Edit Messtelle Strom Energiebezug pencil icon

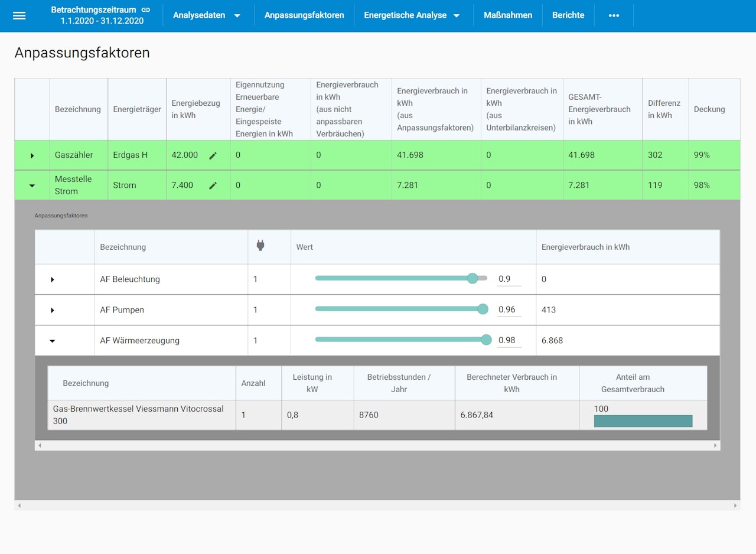point(213,185)
